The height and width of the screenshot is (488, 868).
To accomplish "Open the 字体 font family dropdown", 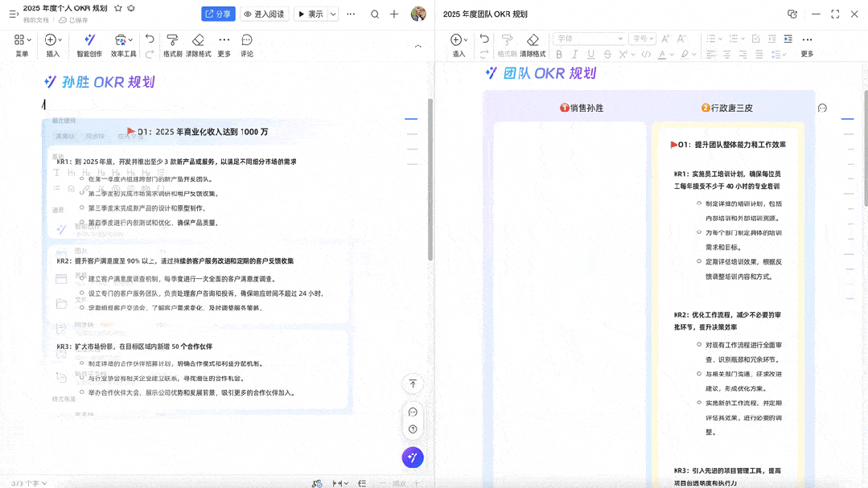I will [589, 39].
